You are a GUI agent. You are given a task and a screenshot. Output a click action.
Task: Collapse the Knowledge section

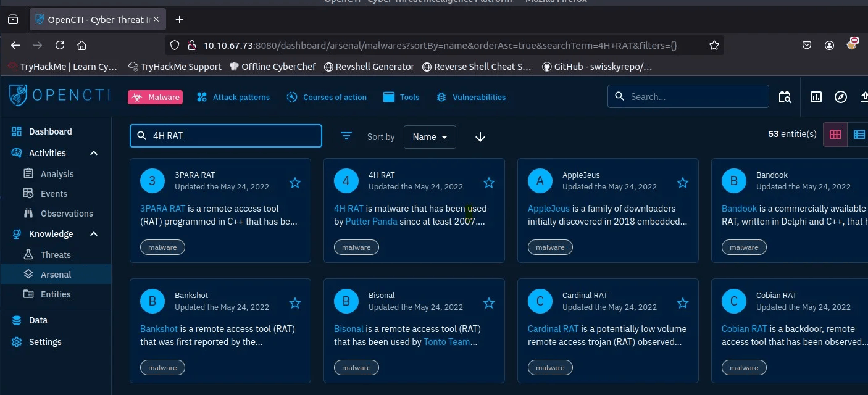[x=94, y=234]
